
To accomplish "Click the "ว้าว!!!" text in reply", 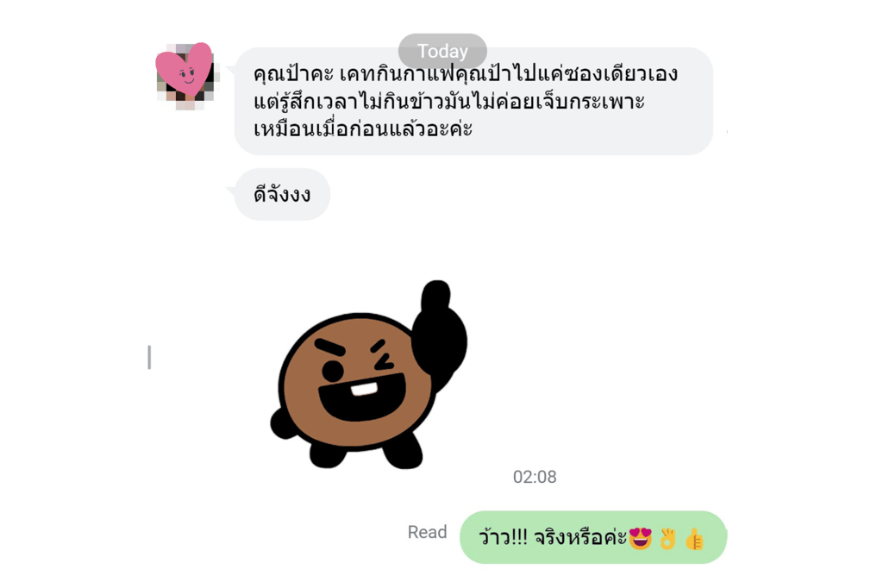I will 504,538.
